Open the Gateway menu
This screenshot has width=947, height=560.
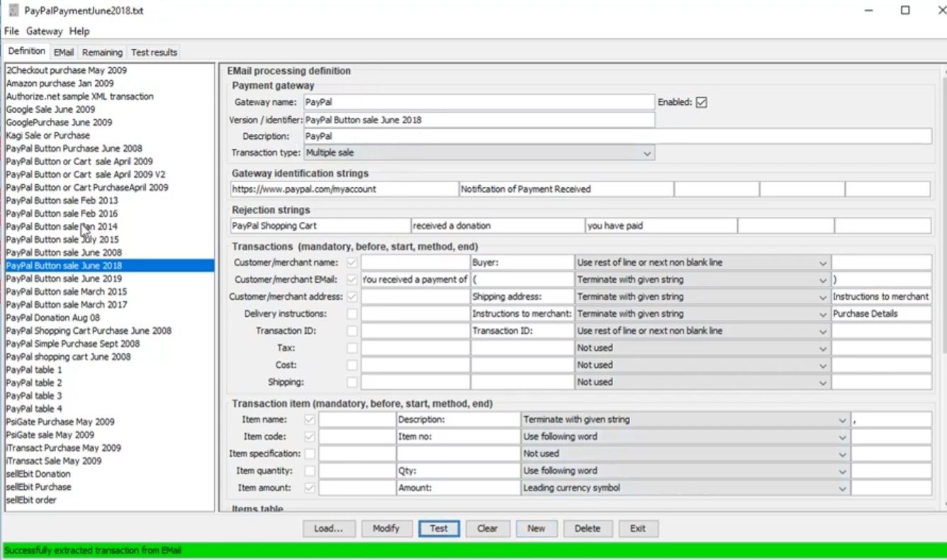(x=45, y=31)
